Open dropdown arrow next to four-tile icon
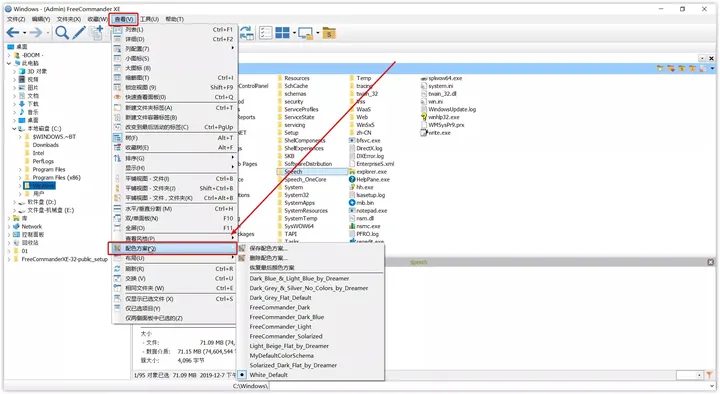The width and height of the screenshot is (720, 394). (x=294, y=33)
